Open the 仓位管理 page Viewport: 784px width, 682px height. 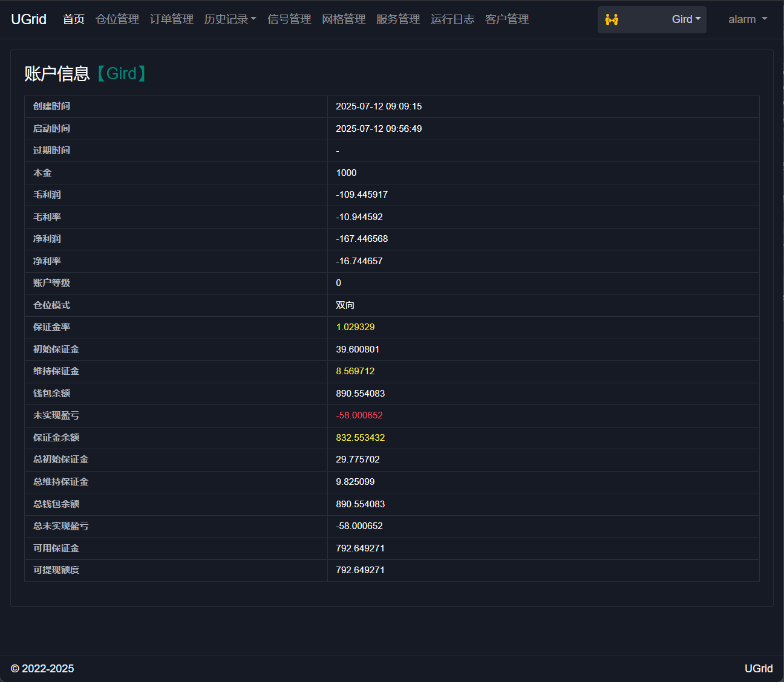coord(117,19)
